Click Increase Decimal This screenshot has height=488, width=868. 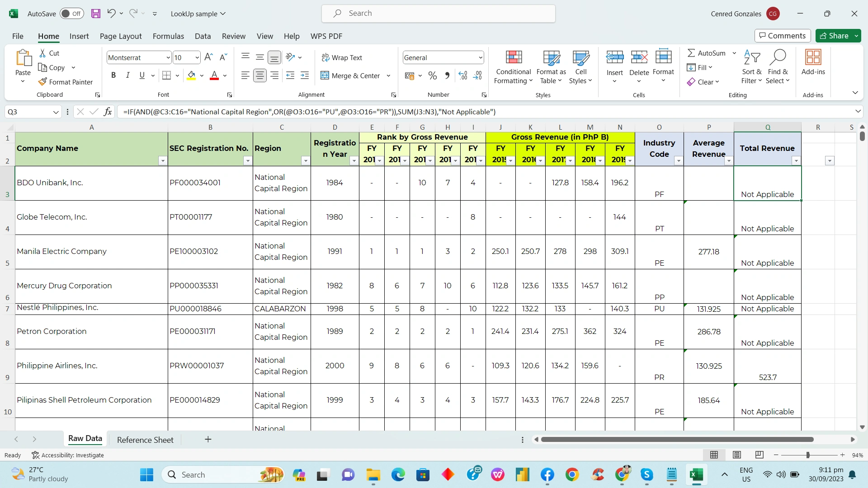(462, 75)
